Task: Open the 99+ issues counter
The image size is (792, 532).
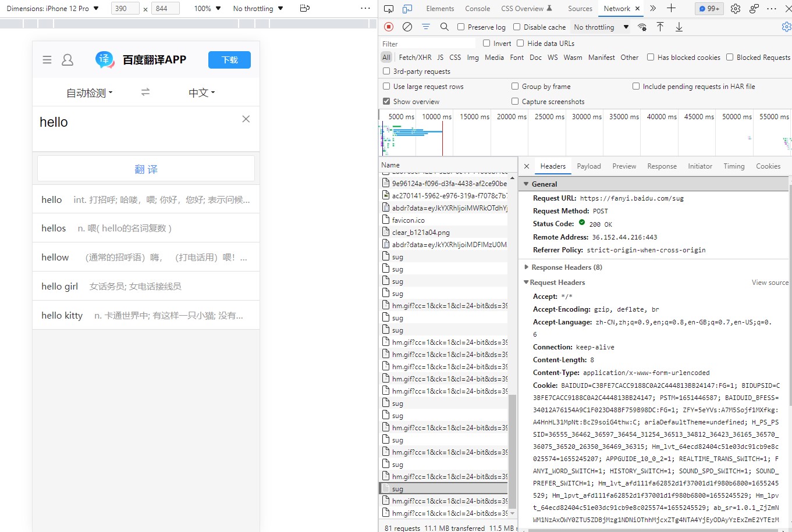Action: [709, 9]
